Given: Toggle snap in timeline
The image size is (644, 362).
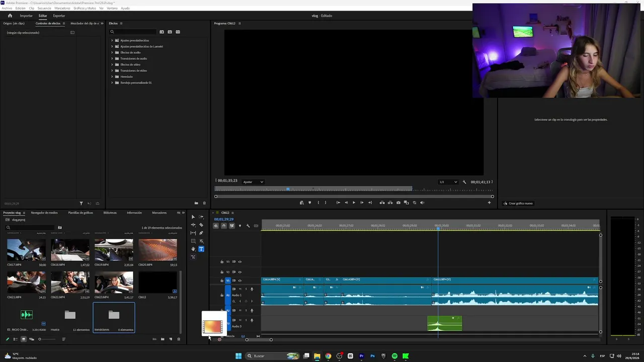Looking at the screenshot, I should (224, 226).
